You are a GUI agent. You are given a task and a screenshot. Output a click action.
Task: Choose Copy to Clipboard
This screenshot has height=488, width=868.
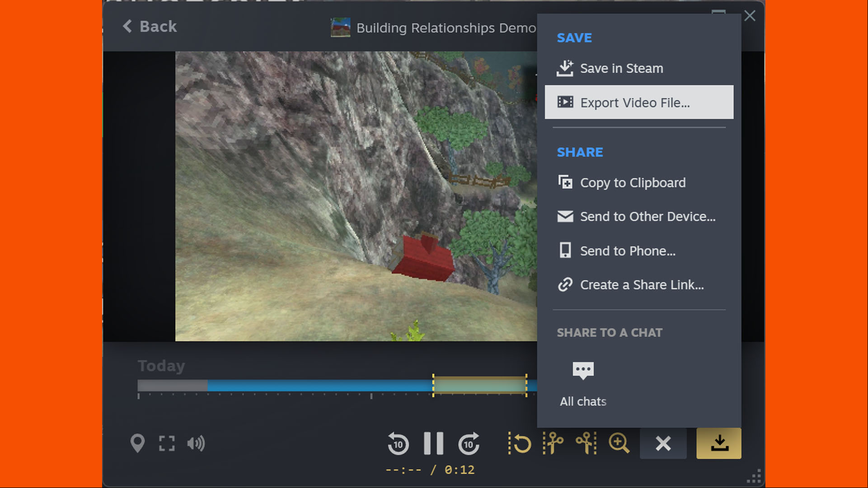point(639,182)
